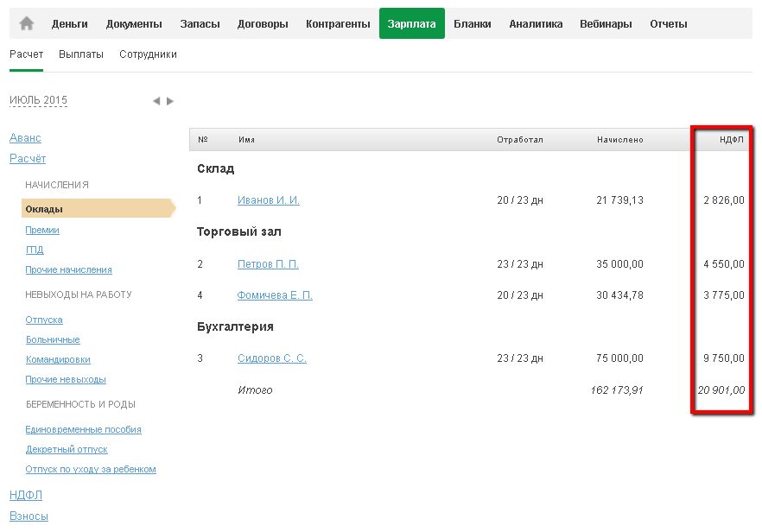Open employee Фомичева Е. П.
Image resolution: width=762 pixels, height=532 pixels.
tap(275, 295)
